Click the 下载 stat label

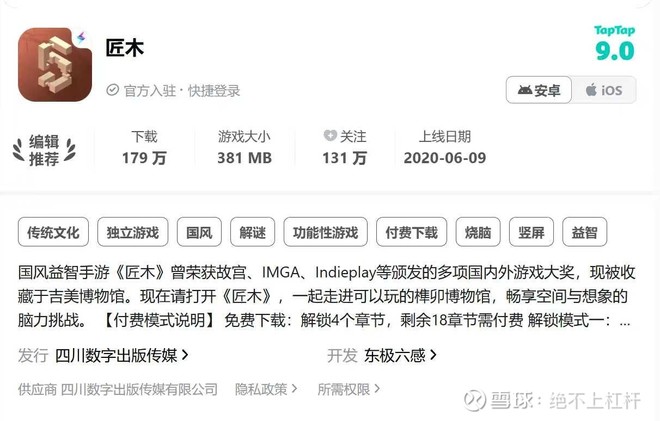pyautogui.click(x=144, y=136)
